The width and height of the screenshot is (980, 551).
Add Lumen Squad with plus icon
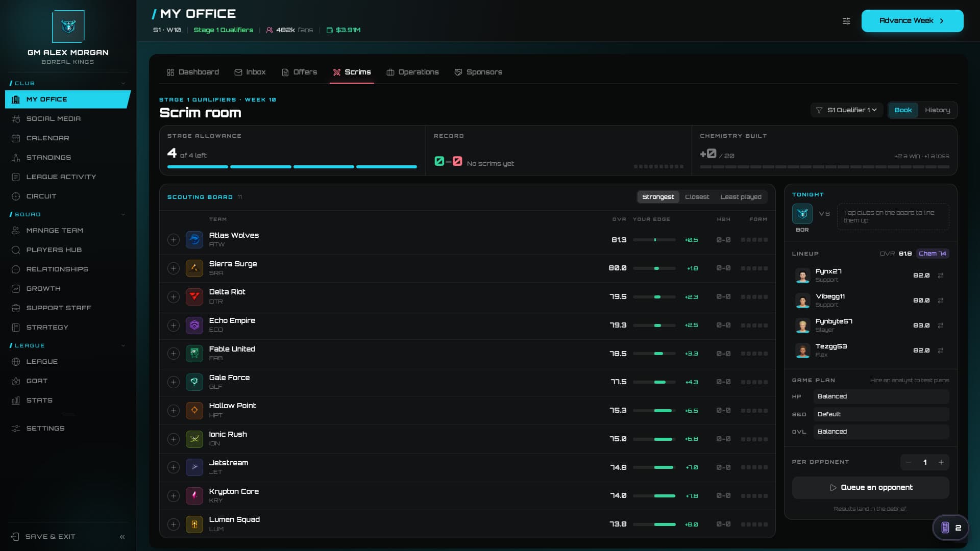[174, 524]
